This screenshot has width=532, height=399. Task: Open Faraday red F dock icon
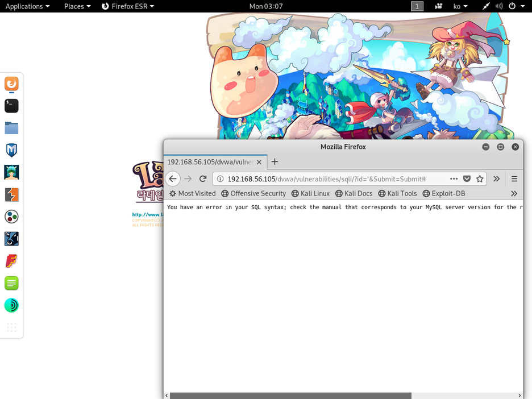pyautogui.click(x=11, y=261)
